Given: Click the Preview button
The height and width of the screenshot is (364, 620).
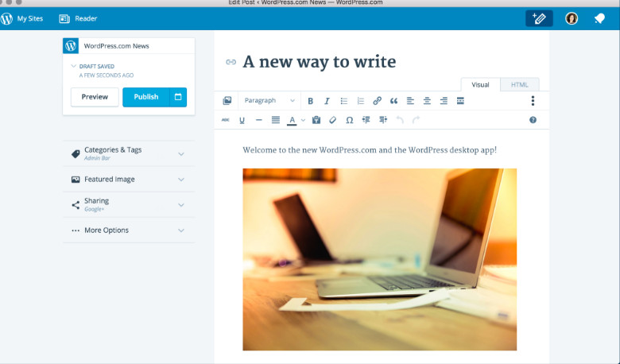Looking at the screenshot, I should (95, 97).
